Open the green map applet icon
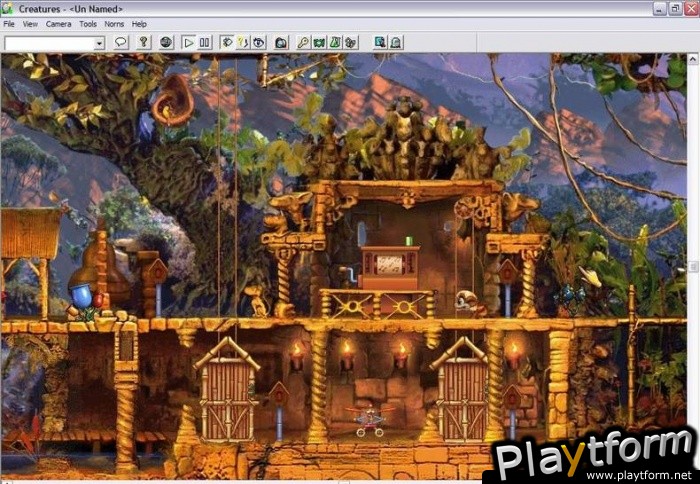Screen dimensions: 700x484 pos(319,43)
